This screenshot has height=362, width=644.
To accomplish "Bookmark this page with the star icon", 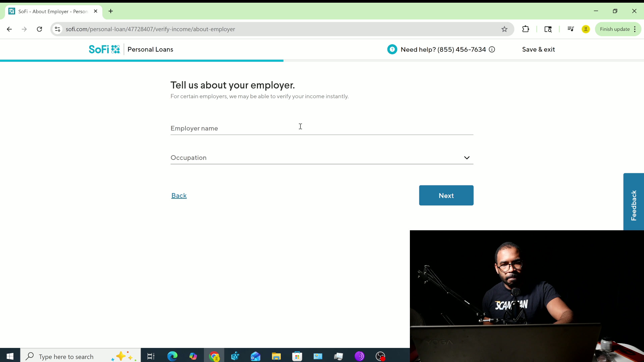I will click(x=504, y=29).
